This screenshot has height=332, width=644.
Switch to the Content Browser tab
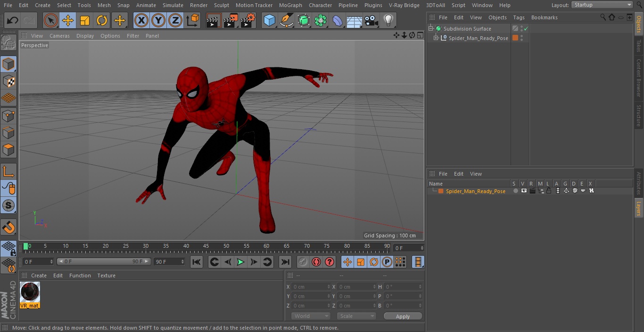pyautogui.click(x=639, y=78)
